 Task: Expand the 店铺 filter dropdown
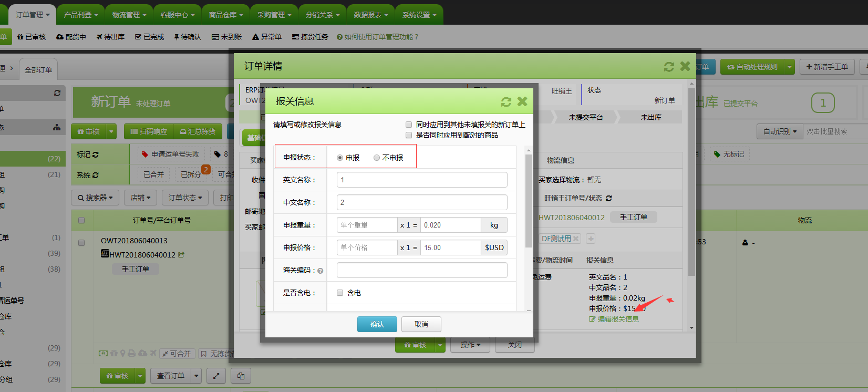coord(140,198)
